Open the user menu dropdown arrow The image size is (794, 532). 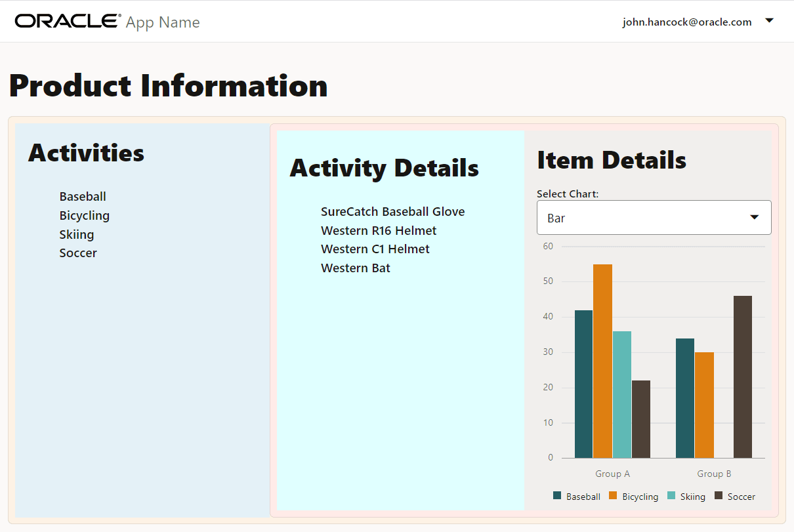(x=770, y=21)
